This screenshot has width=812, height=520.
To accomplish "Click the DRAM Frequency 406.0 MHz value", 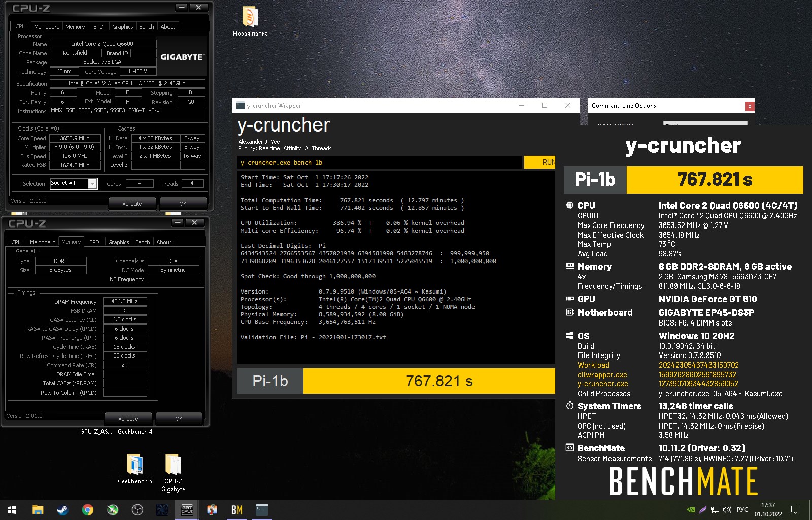I will pos(125,301).
